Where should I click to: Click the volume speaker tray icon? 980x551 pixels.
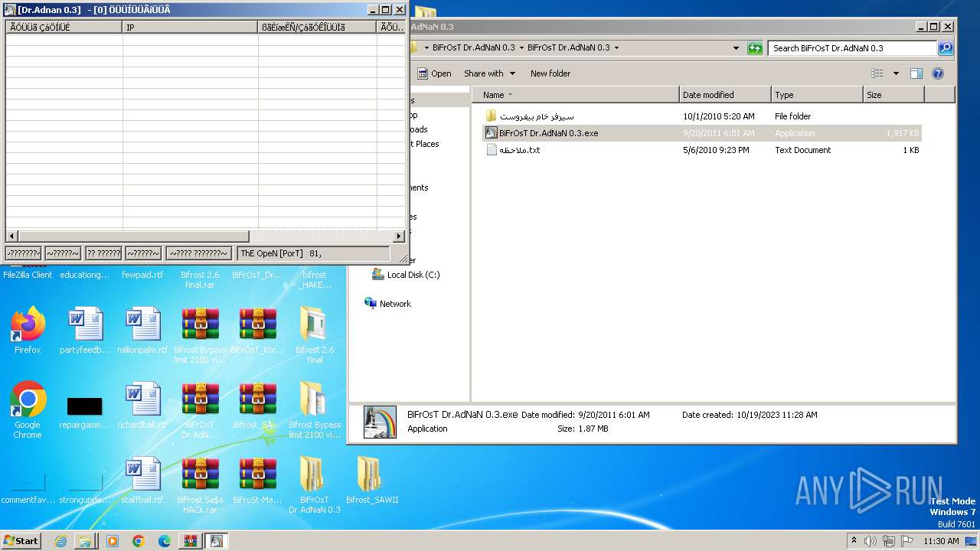click(x=871, y=541)
